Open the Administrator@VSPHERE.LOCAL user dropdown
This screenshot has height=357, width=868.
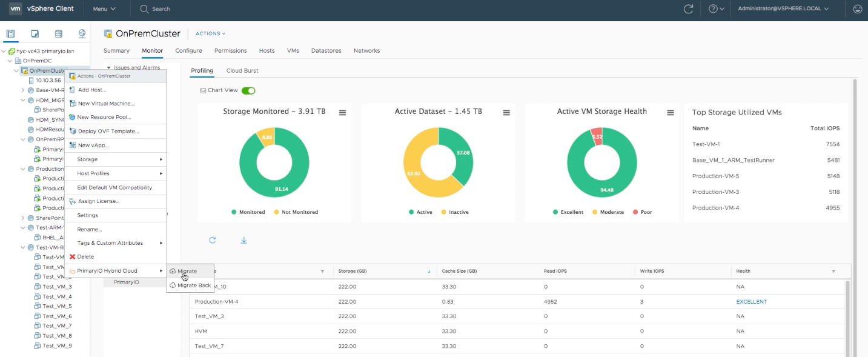point(783,9)
